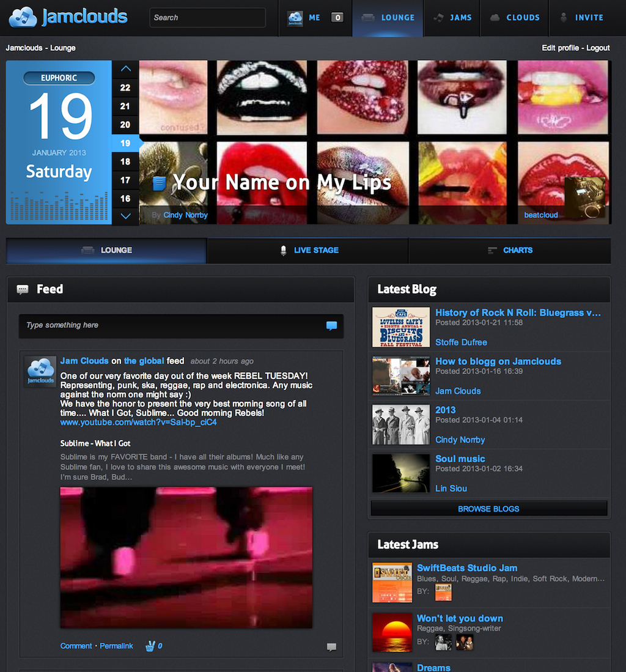Open Biscuits and Bluegrass blog thumbnail
Image resolution: width=626 pixels, height=672 pixels.
400,327
